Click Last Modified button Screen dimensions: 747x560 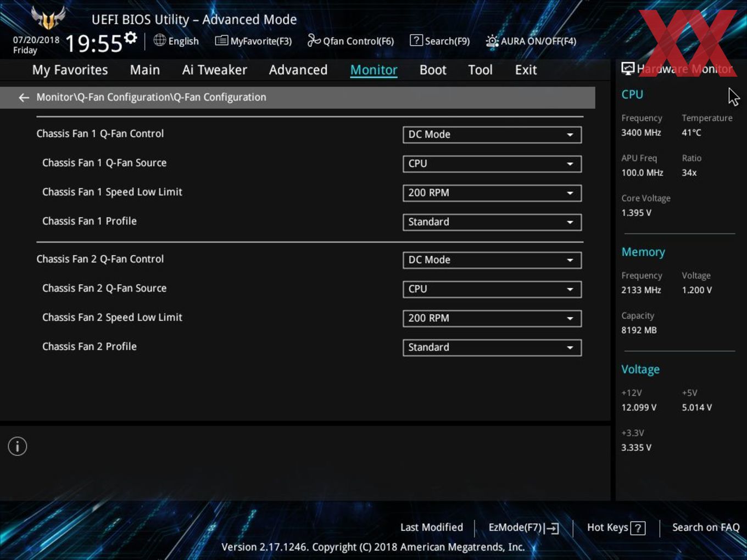point(432,528)
